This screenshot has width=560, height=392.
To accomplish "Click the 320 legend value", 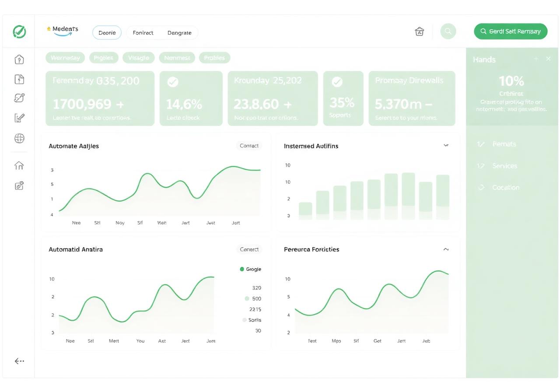I will (x=257, y=288).
